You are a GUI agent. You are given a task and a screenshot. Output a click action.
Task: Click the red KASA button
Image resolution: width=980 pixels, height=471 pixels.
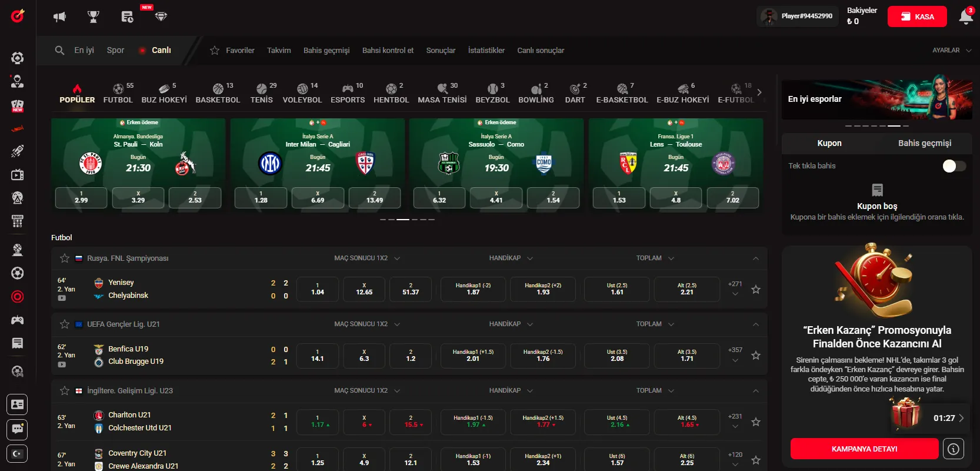[x=916, y=16]
